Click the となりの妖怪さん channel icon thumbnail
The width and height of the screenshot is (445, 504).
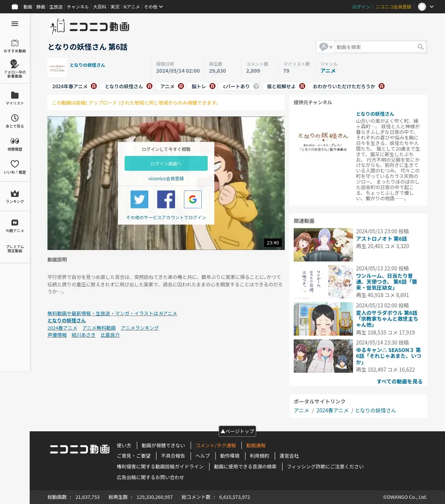(57, 67)
